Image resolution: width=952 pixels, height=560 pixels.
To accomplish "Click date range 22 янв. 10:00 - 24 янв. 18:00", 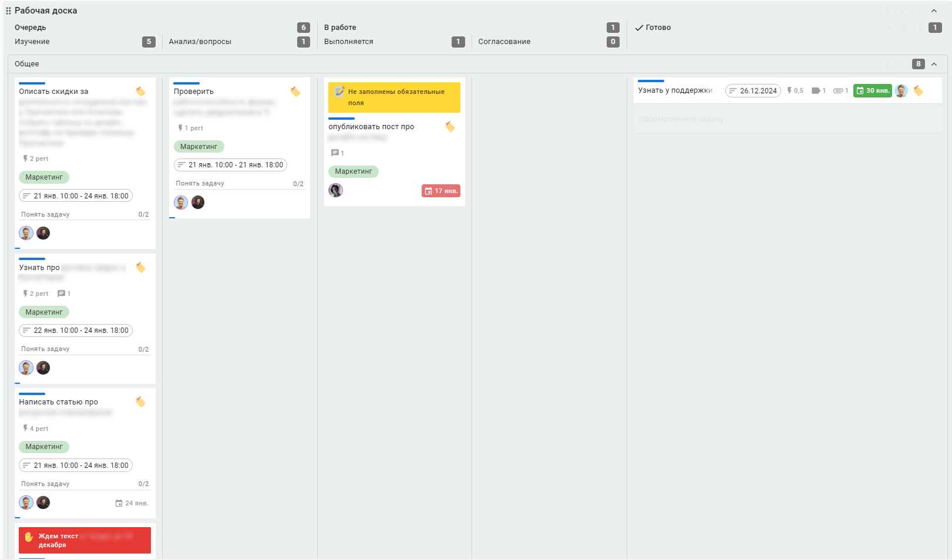I will coord(76,330).
